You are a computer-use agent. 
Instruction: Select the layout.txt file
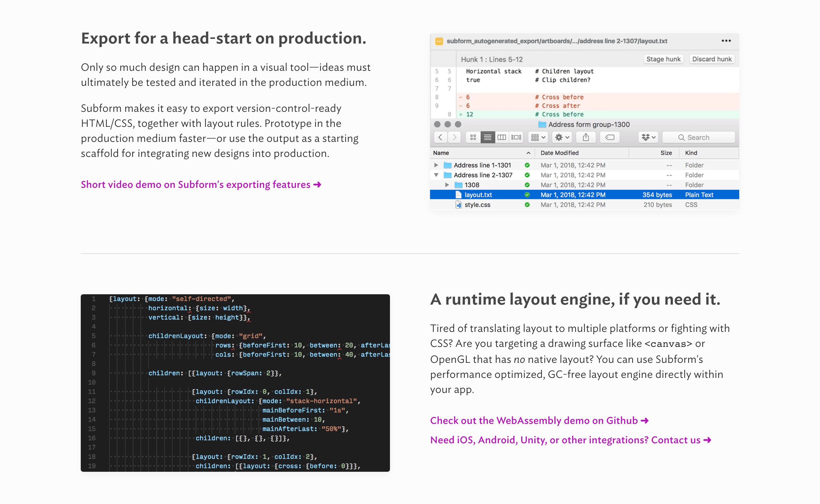click(x=584, y=195)
